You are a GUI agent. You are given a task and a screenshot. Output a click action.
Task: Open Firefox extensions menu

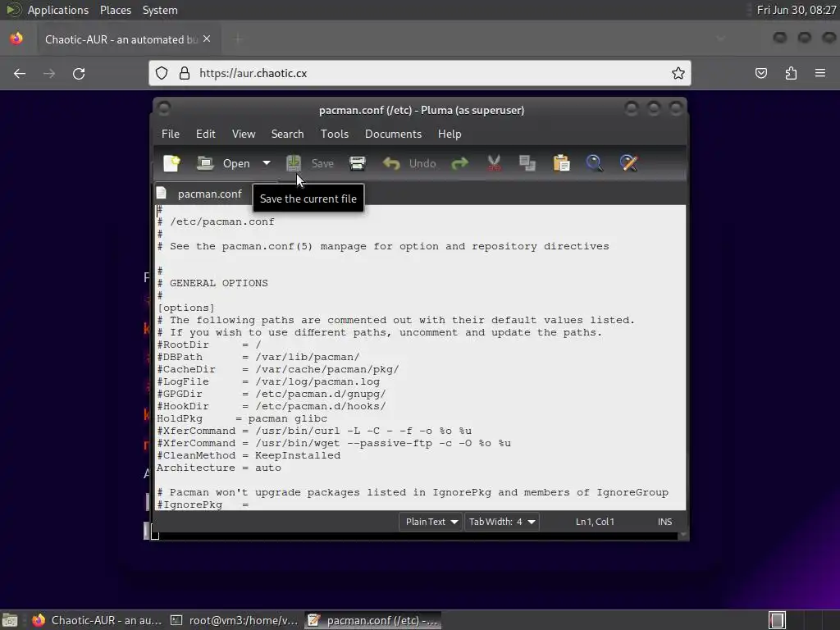791,73
